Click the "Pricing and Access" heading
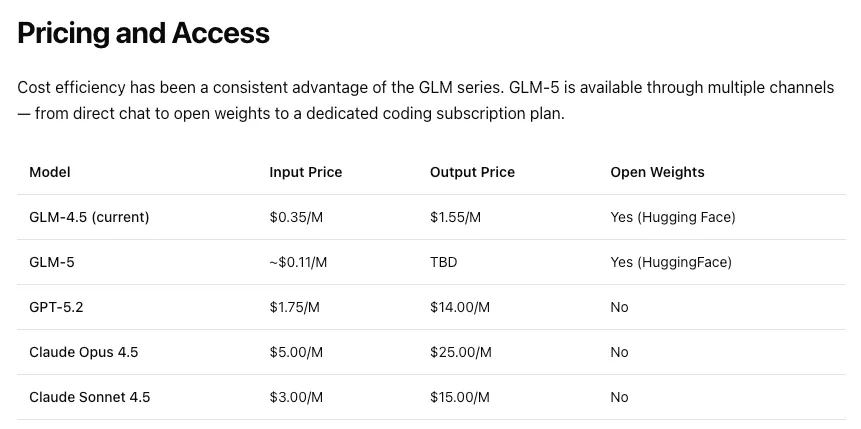This screenshot has width=861, height=429. tap(143, 33)
